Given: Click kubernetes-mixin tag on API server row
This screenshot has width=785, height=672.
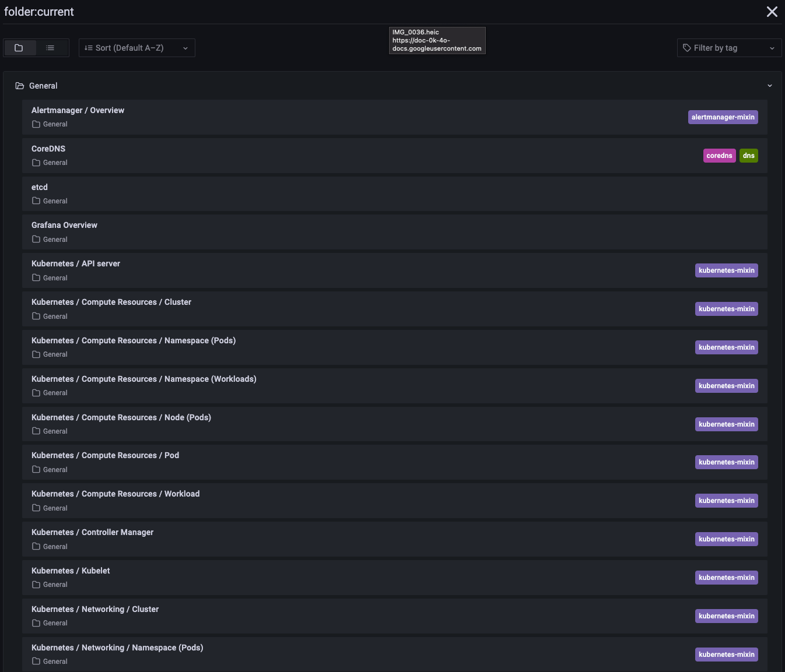Looking at the screenshot, I should pyautogui.click(x=726, y=270).
